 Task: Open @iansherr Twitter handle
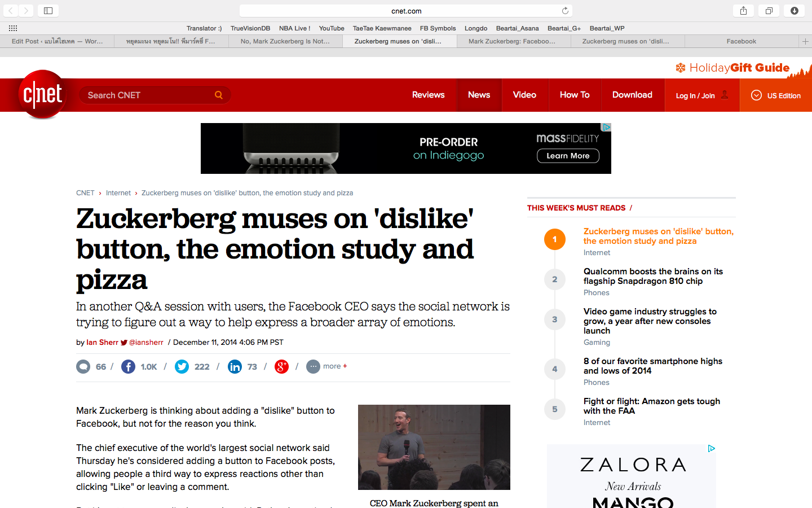(x=146, y=343)
